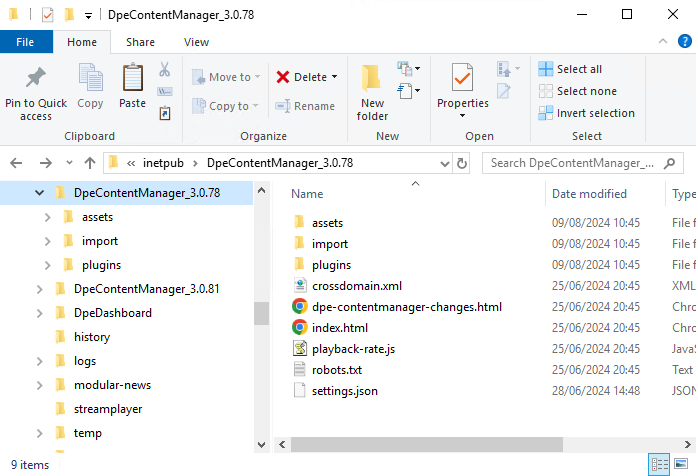Switch to details view layout
The image size is (698, 476).
click(x=659, y=465)
